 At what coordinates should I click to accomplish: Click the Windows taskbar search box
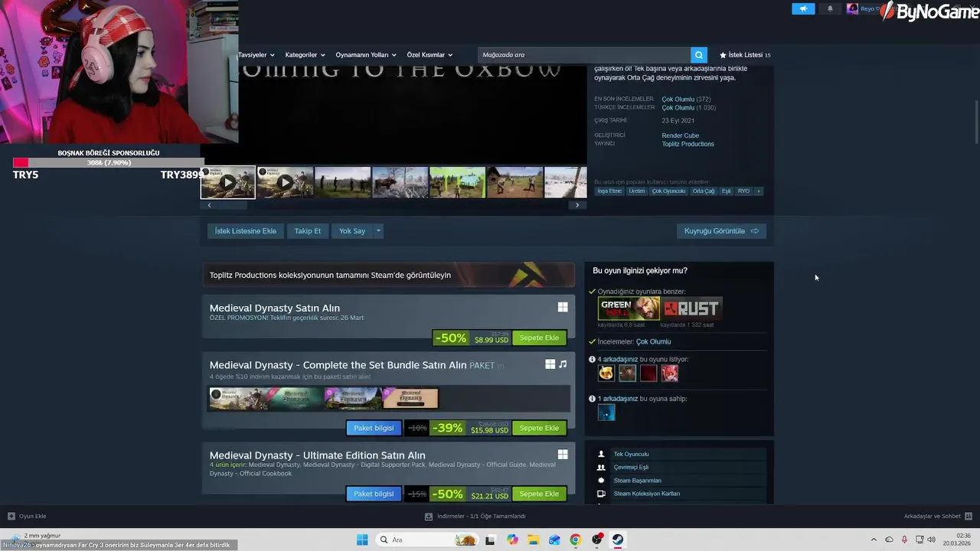(427, 540)
